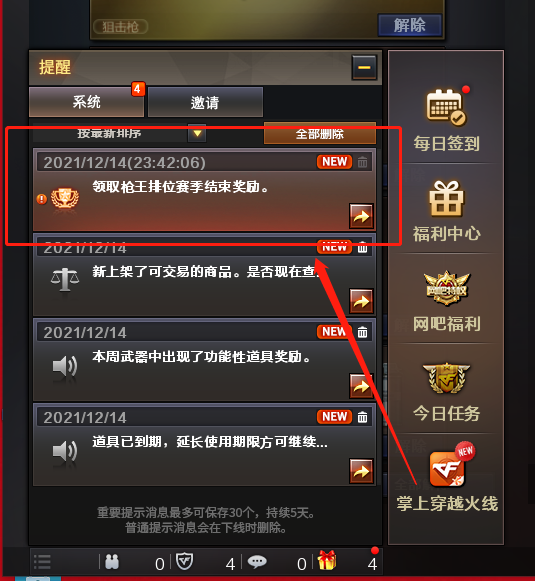Click the 全部删除 delete all button
The image size is (535, 581).
click(x=320, y=133)
